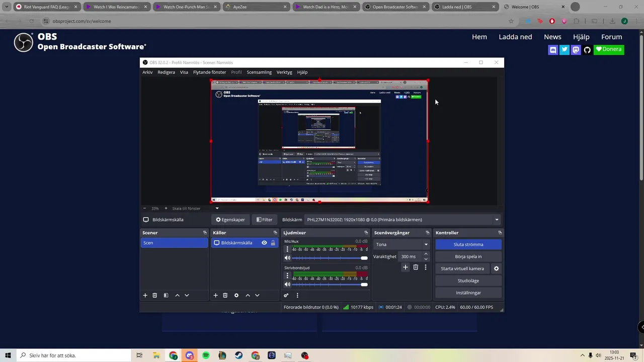644x362 pixels.
Task: Move scene up with arrow in Scener
Action: tap(177, 295)
